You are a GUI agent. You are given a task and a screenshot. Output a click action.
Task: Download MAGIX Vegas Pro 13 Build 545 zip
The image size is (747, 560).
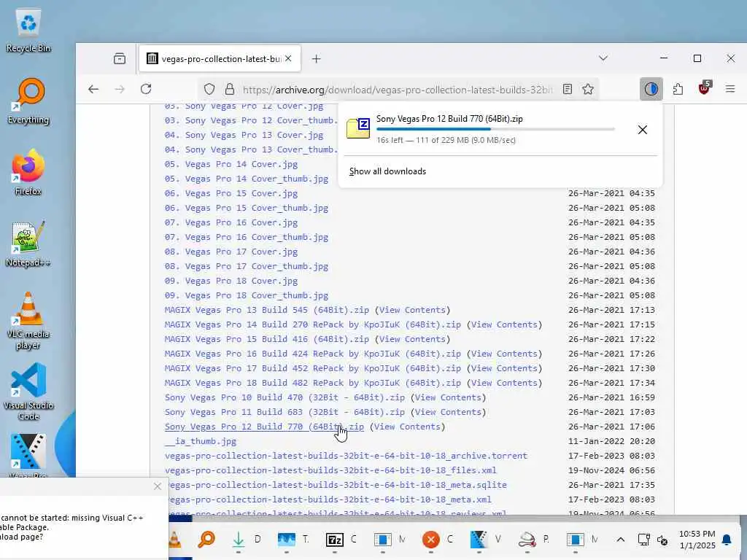tap(267, 310)
